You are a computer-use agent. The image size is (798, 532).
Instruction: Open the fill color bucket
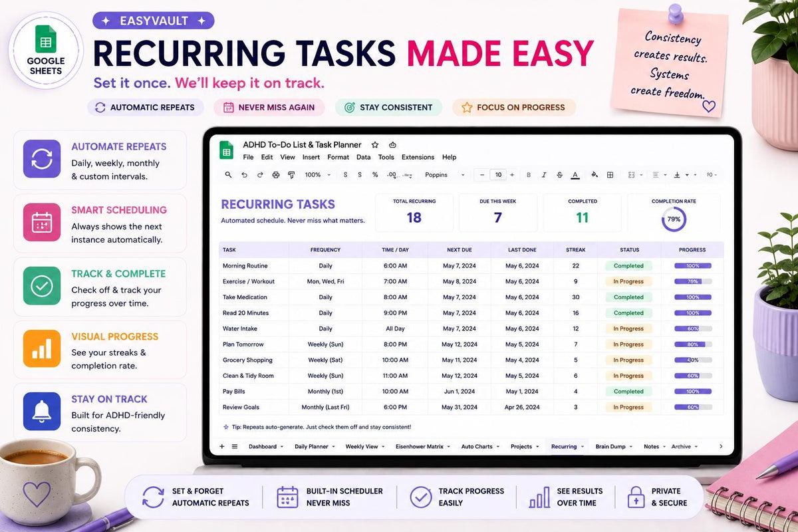coord(595,175)
